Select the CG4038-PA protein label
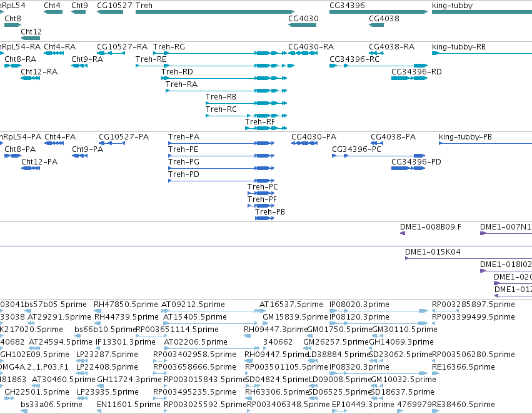This screenshot has width=532, height=414. pyautogui.click(x=393, y=137)
